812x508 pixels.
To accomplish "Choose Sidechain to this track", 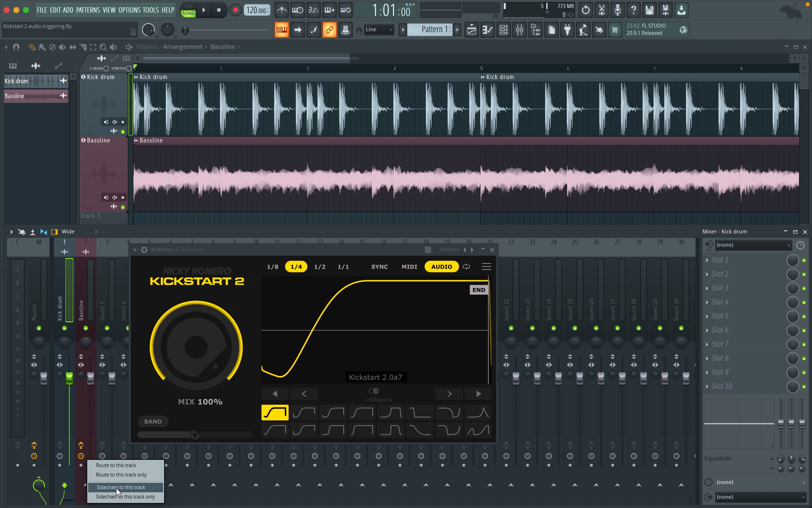I will [x=125, y=487].
